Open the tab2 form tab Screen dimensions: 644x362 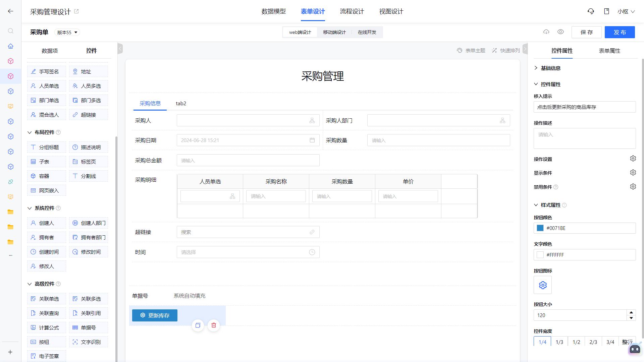click(x=181, y=103)
